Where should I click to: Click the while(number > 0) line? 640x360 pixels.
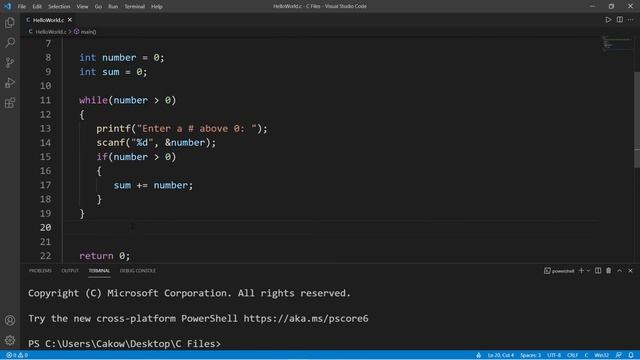(127, 100)
